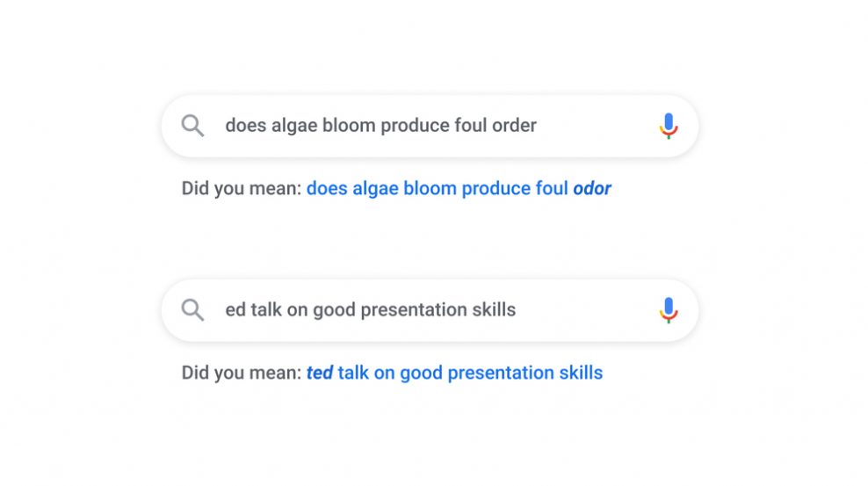Click the search magnifier icon before 'ed talk'
Viewport: 868px width, 486px height.
click(x=192, y=310)
